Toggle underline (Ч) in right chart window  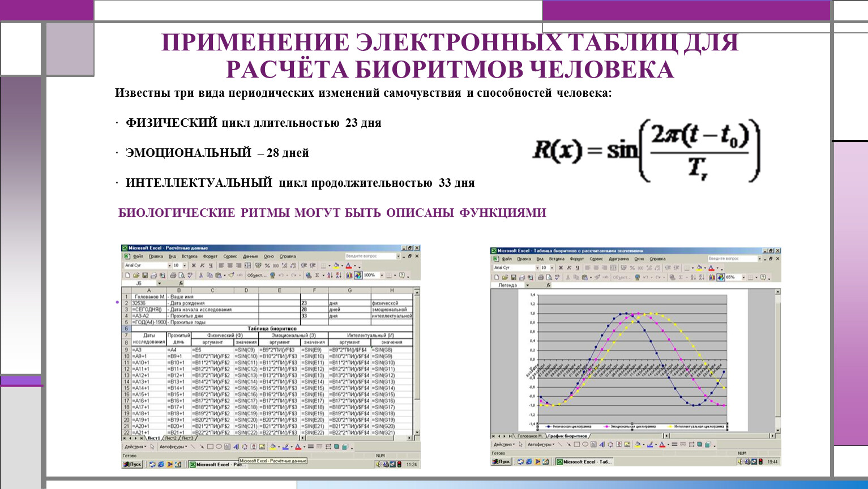click(578, 268)
